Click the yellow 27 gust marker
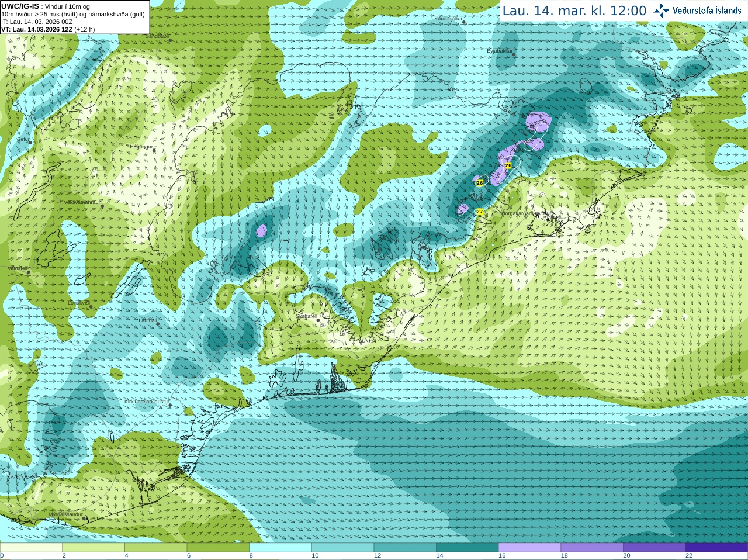748x560 pixels. tap(480, 212)
